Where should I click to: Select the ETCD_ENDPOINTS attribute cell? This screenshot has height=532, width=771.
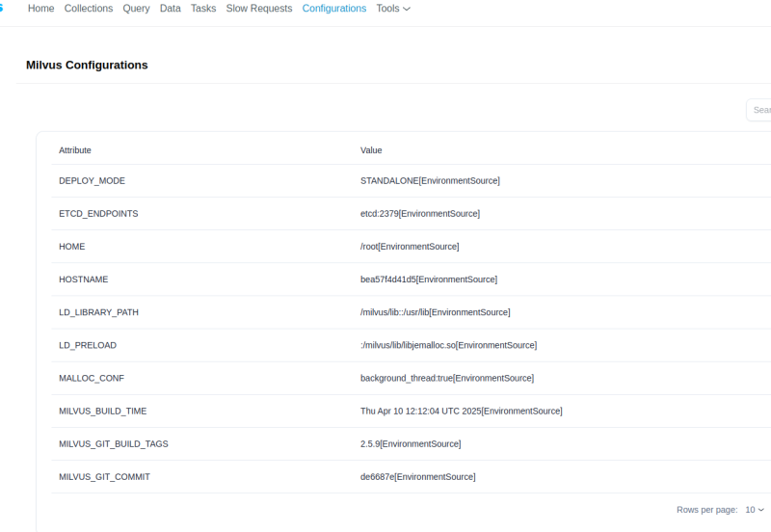pyautogui.click(x=98, y=214)
